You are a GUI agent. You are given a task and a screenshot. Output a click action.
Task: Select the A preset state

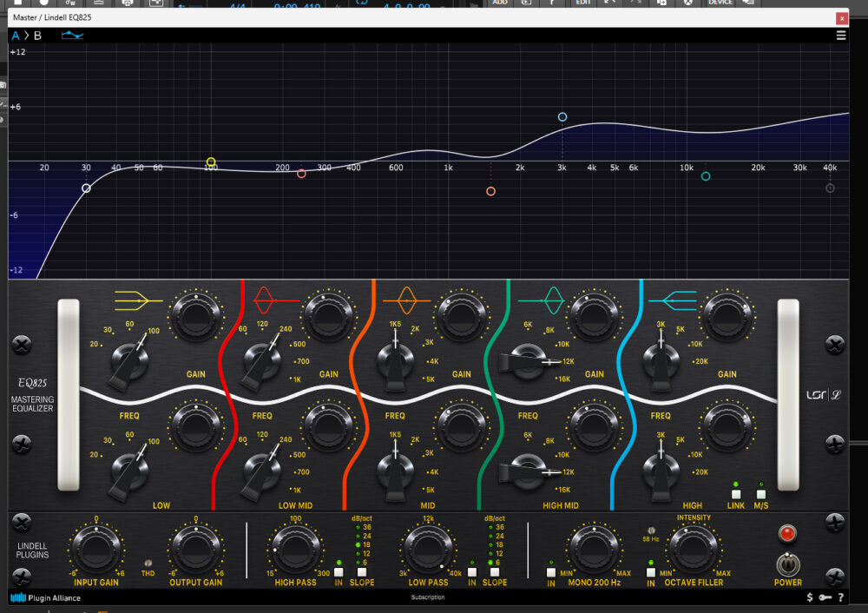pos(16,36)
